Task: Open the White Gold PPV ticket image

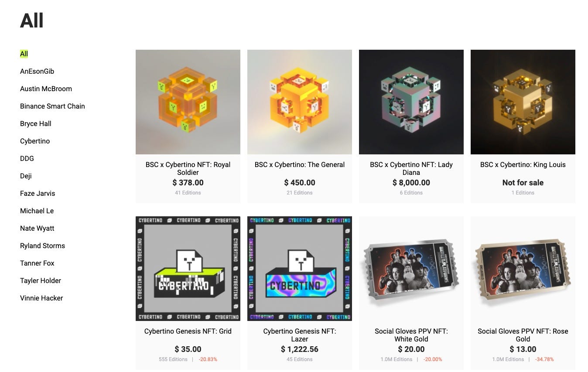Action: tap(411, 269)
